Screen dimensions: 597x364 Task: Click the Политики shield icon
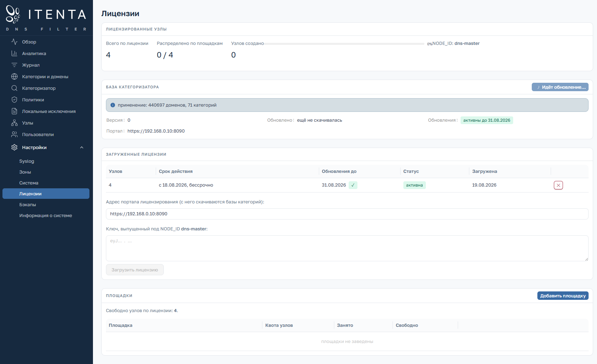click(x=14, y=100)
